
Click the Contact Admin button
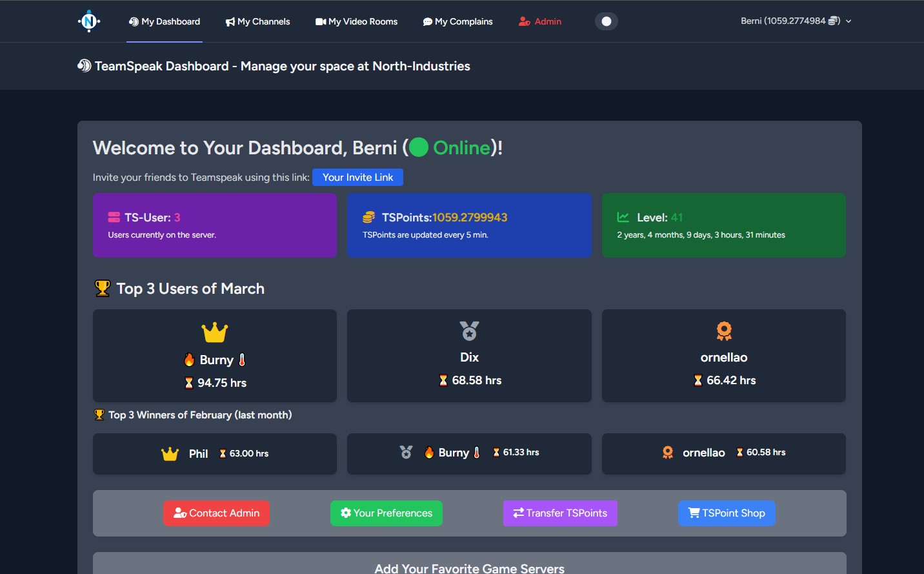(216, 513)
